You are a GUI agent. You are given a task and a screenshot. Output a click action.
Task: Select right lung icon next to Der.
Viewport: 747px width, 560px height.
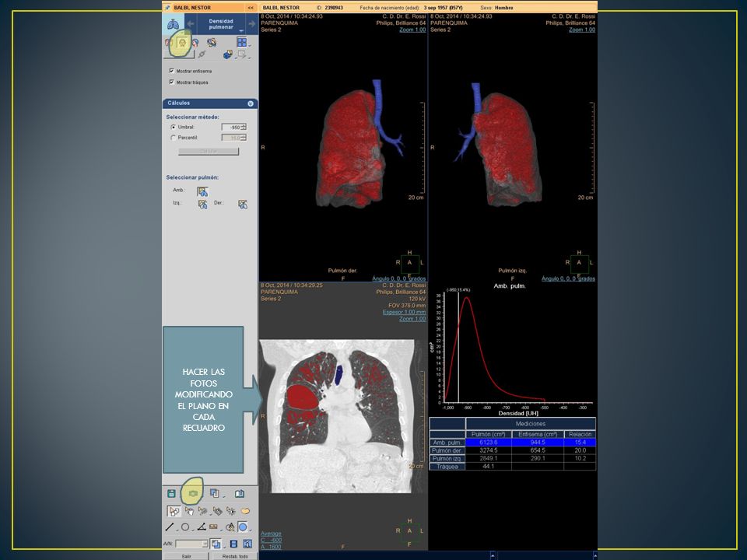click(x=243, y=205)
